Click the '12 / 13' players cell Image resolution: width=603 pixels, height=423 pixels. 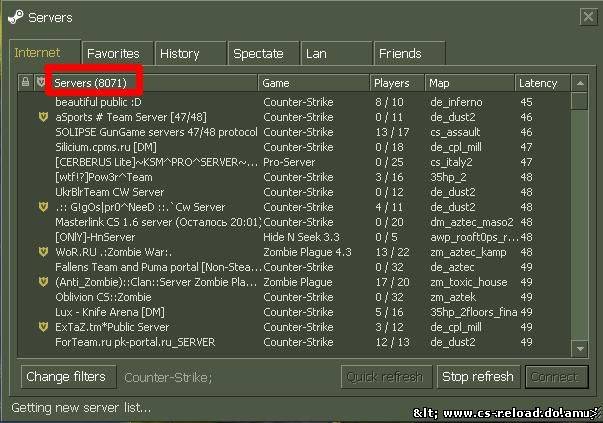[x=393, y=342]
